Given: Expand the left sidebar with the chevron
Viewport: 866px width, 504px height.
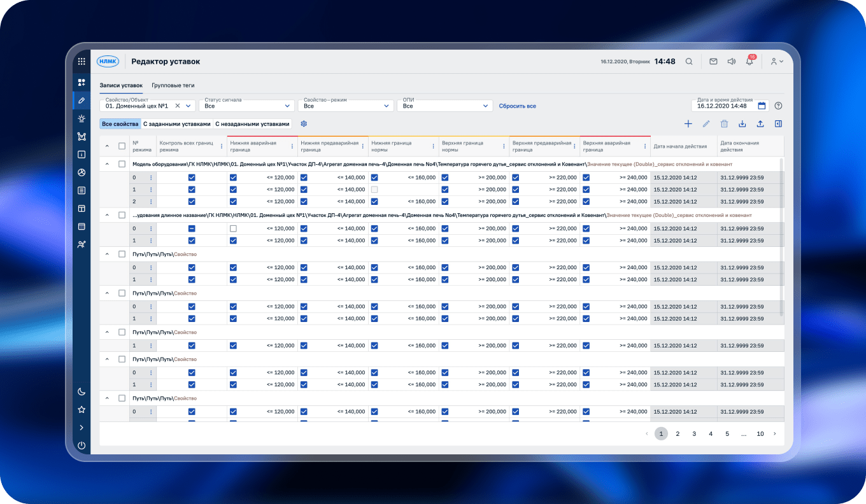Looking at the screenshot, I should point(82,428).
